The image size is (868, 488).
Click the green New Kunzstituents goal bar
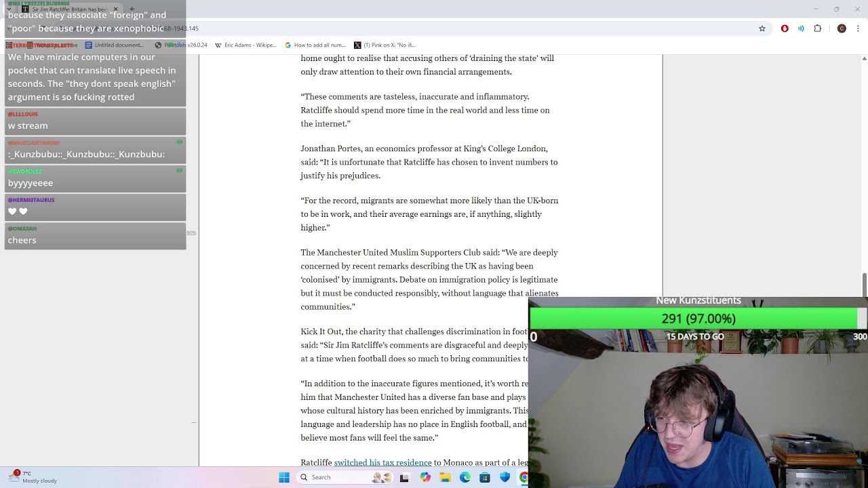pos(698,319)
